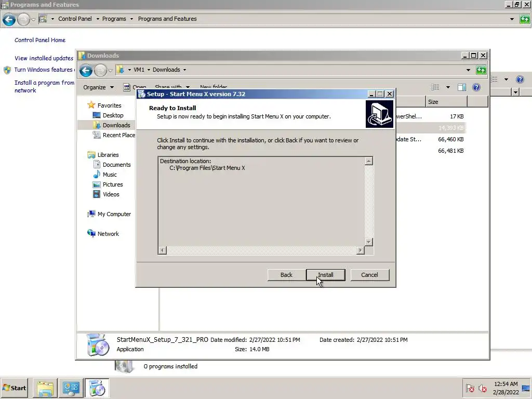Viewport: 532px width, 399px height.
Task: Click the scroll right arrow in destination box
Action: pyautogui.click(x=361, y=250)
